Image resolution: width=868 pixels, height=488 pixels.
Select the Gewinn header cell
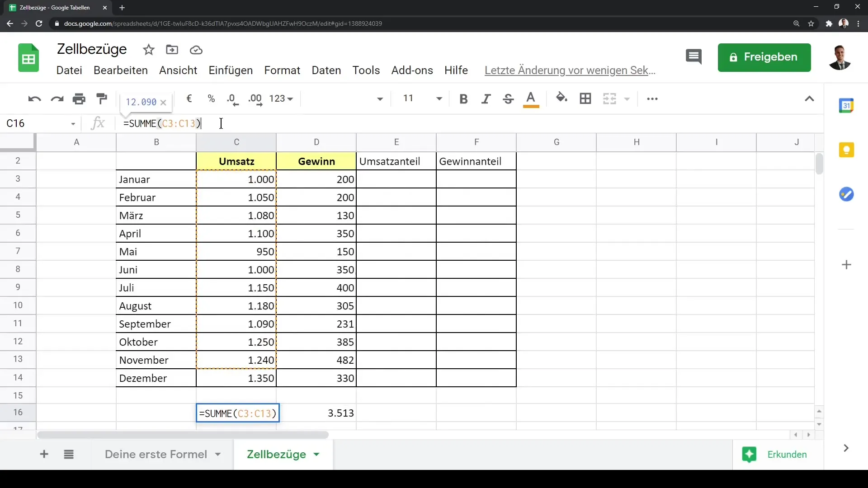point(316,161)
